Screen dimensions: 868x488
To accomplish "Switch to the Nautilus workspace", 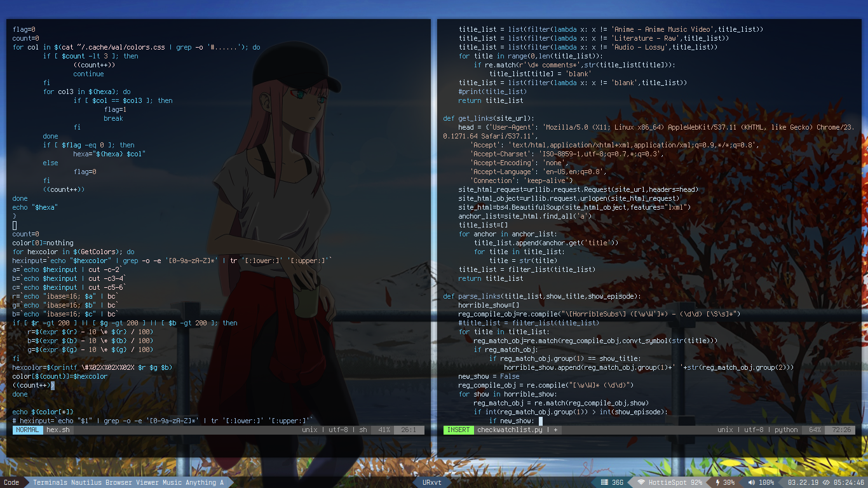I will (87, 482).
